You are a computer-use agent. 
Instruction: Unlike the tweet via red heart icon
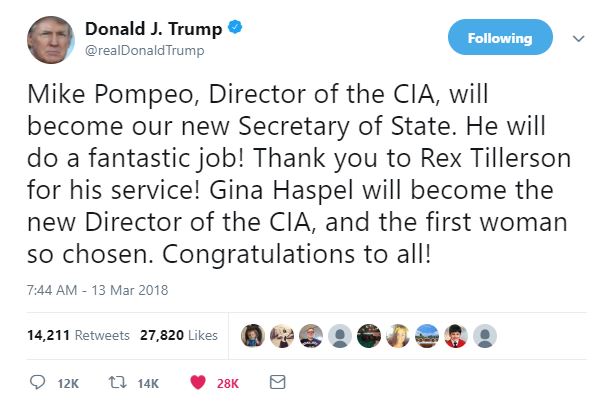[x=198, y=382]
